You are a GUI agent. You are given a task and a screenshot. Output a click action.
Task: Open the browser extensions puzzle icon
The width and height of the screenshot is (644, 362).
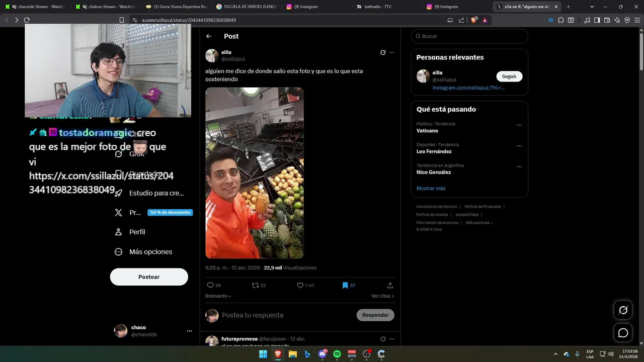(x=561, y=20)
